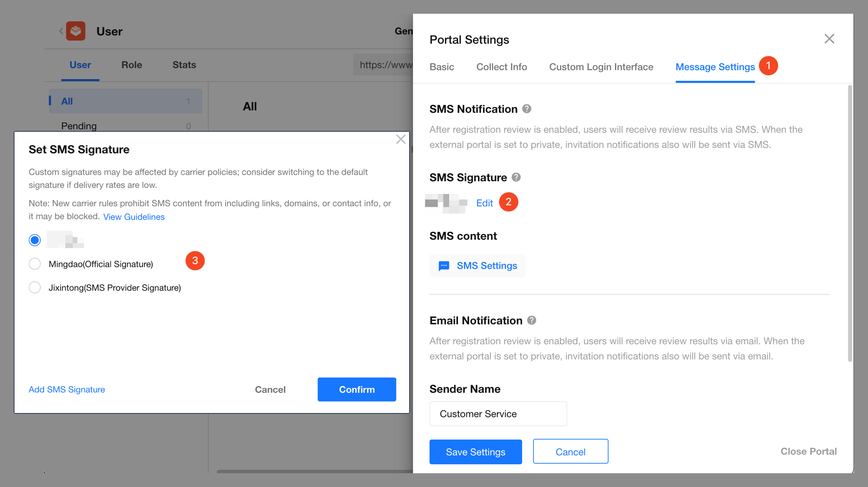Click SMS Notification help question icon
Screen dimensions: 868x487
(527, 109)
